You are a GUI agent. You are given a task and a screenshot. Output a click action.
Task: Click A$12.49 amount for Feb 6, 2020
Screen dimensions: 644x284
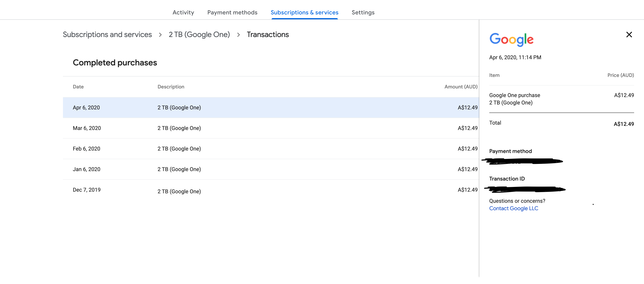(x=467, y=149)
